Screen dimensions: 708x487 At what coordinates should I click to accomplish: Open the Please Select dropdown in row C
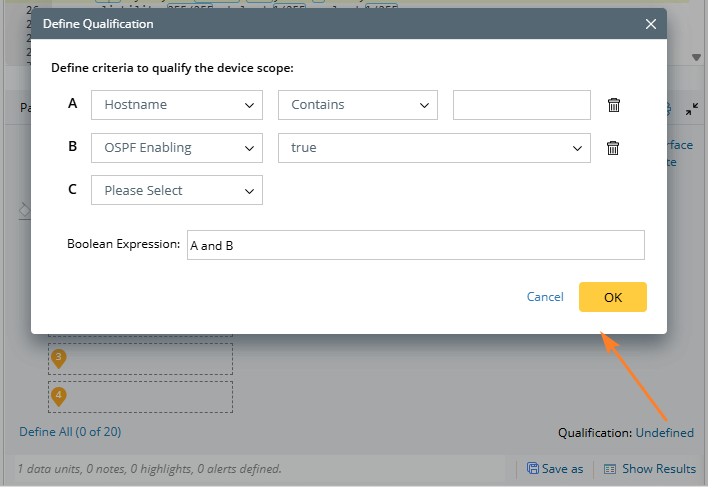[x=177, y=190]
